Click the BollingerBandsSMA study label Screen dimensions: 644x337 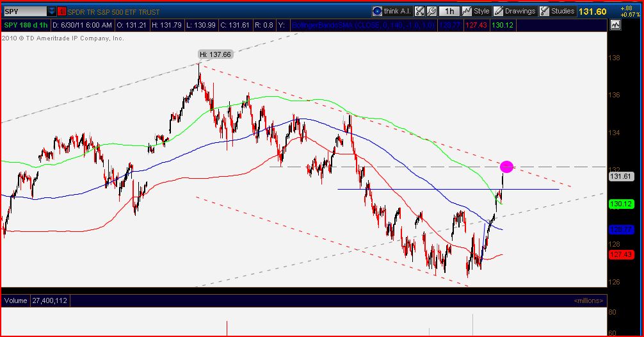pos(363,25)
